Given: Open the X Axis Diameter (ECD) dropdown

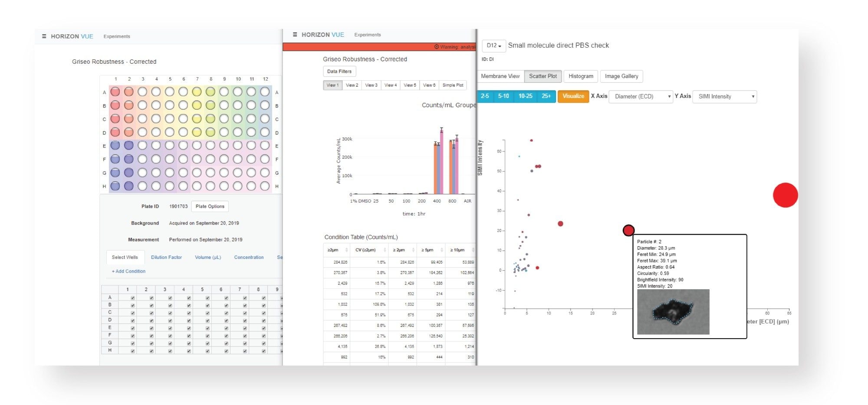Looking at the screenshot, I should click(x=640, y=96).
